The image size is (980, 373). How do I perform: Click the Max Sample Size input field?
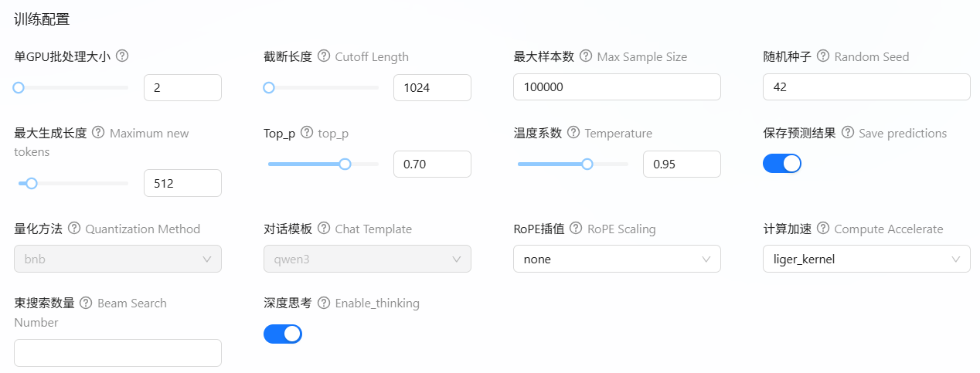pyautogui.click(x=617, y=87)
